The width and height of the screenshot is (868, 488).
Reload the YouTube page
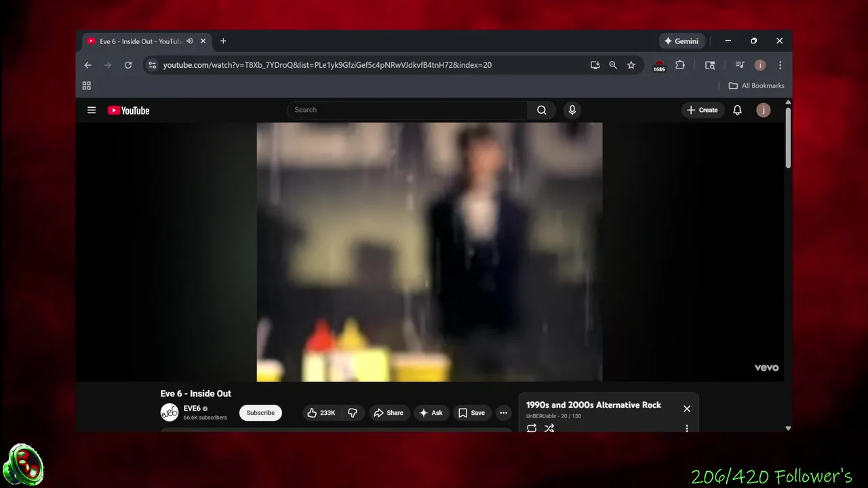tap(127, 65)
